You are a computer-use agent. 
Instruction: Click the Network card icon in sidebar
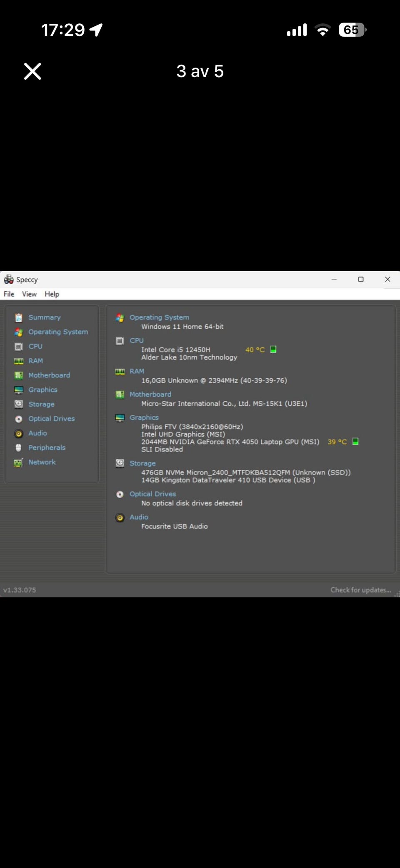pyautogui.click(x=18, y=463)
